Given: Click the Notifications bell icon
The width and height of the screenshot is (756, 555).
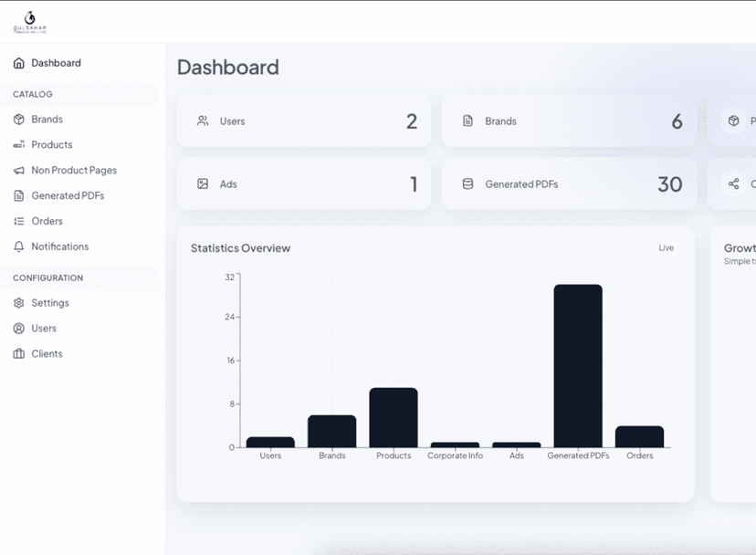Looking at the screenshot, I should 19,247.
